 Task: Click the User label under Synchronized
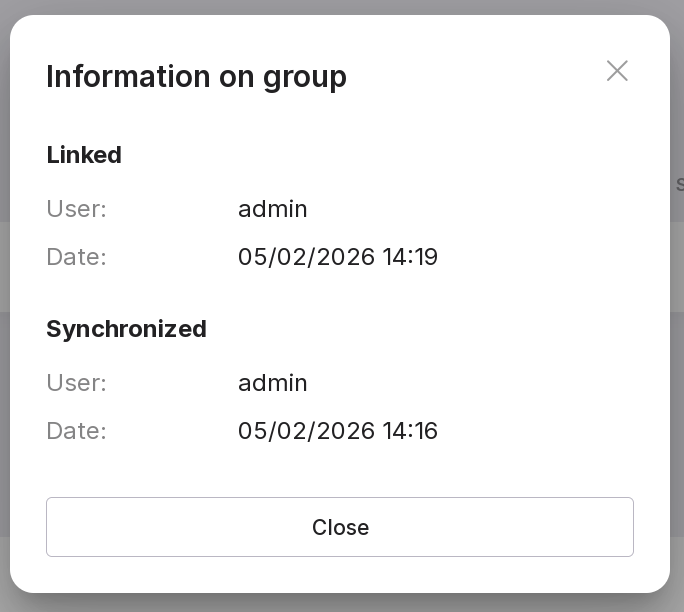tap(76, 383)
